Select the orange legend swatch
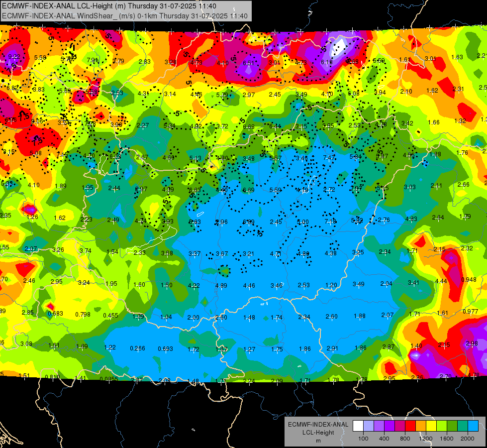The width and height of the screenshot is (487, 448). [x=420, y=426]
